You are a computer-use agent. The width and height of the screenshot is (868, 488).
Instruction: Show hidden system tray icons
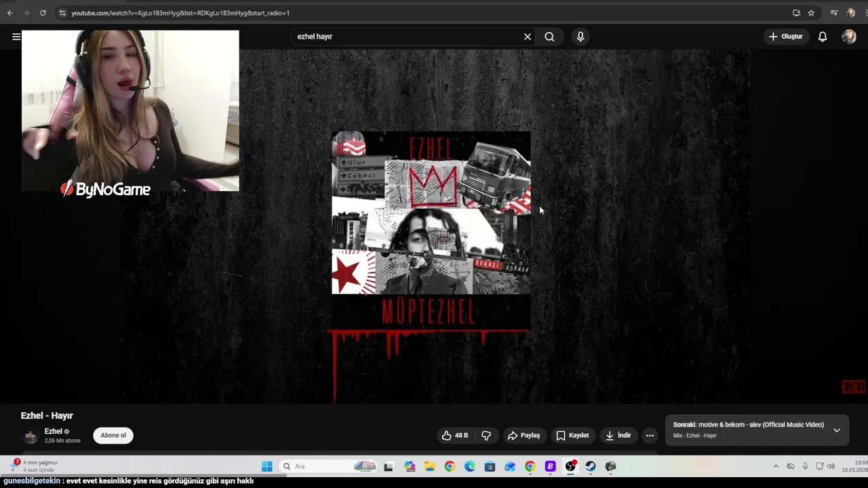776,466
